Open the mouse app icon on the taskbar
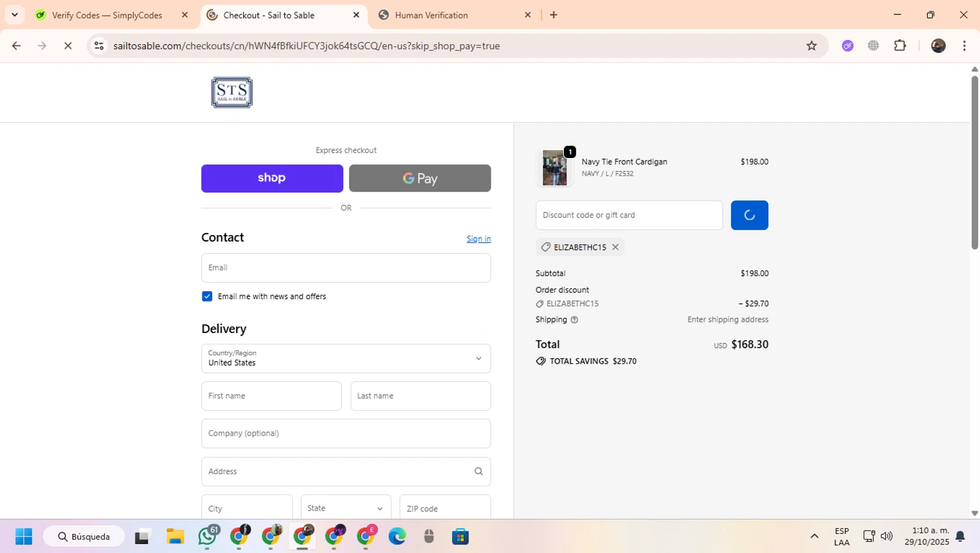Image resolution: width=980 pixels, height=553 pixels. (x=429, y=537)
